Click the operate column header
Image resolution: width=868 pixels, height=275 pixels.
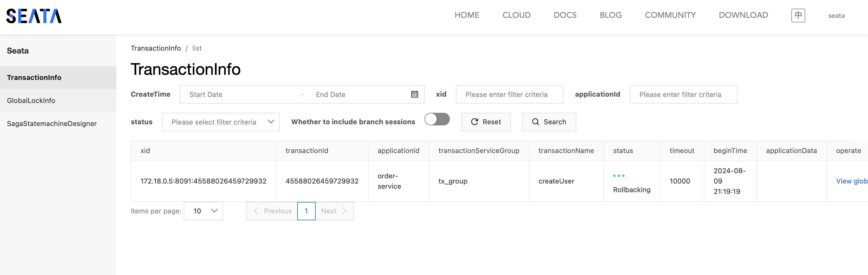pos(848,150)
